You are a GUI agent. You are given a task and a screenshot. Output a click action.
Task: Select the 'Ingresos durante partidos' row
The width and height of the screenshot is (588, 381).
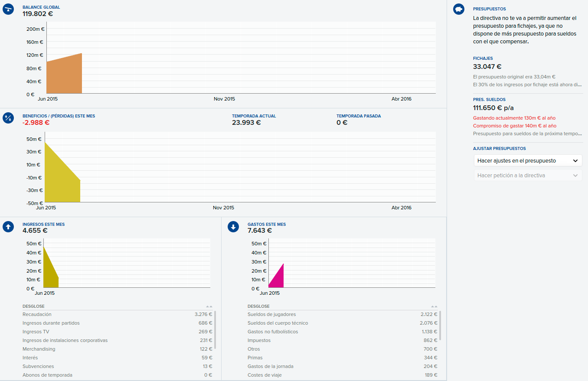118,323
